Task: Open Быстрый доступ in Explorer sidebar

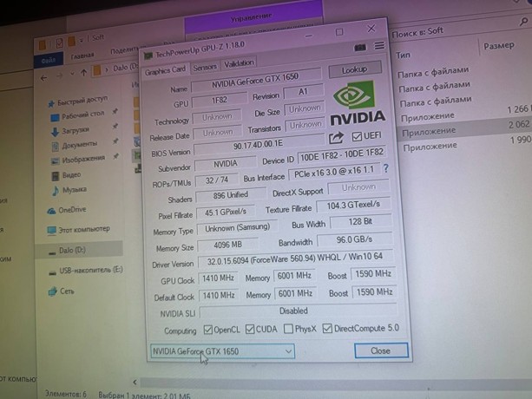Action: 78,101
